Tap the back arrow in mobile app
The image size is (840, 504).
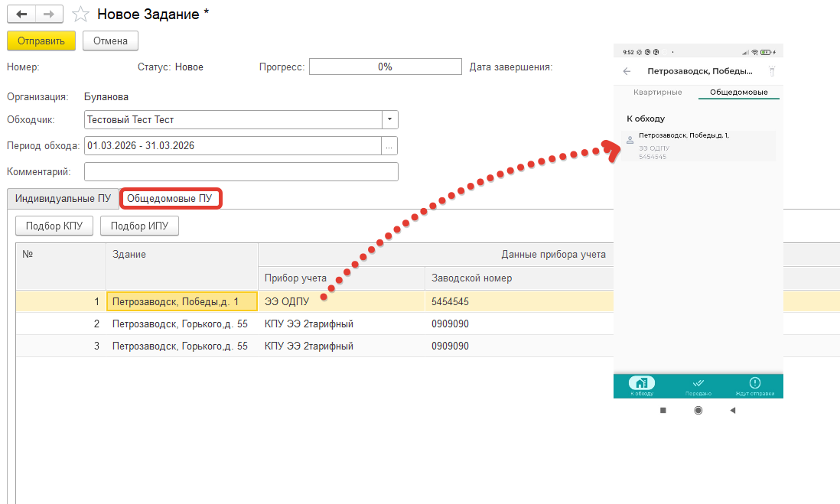[x=627, y=71]
